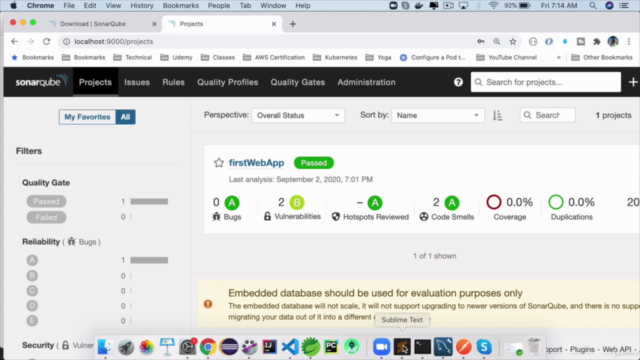Bookmark this page with the star
640x360 pixels.
[x=513, y=42]
